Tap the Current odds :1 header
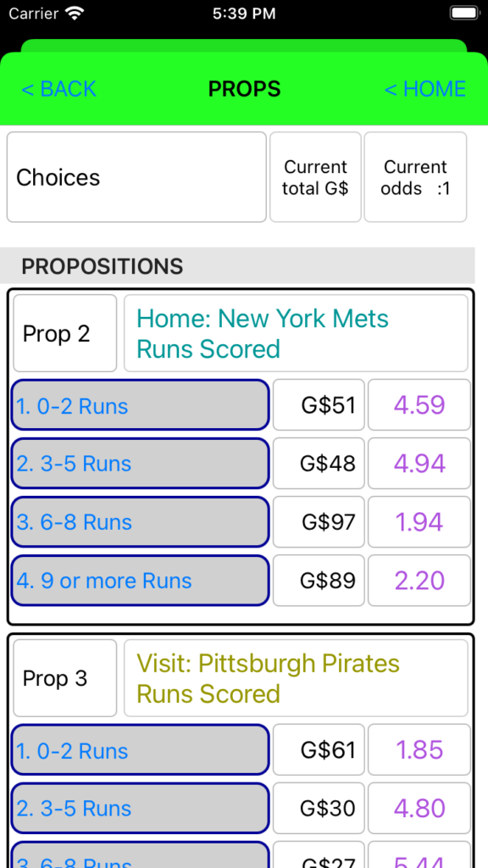This screenshot has height=868, width=488. pos(415,177)
